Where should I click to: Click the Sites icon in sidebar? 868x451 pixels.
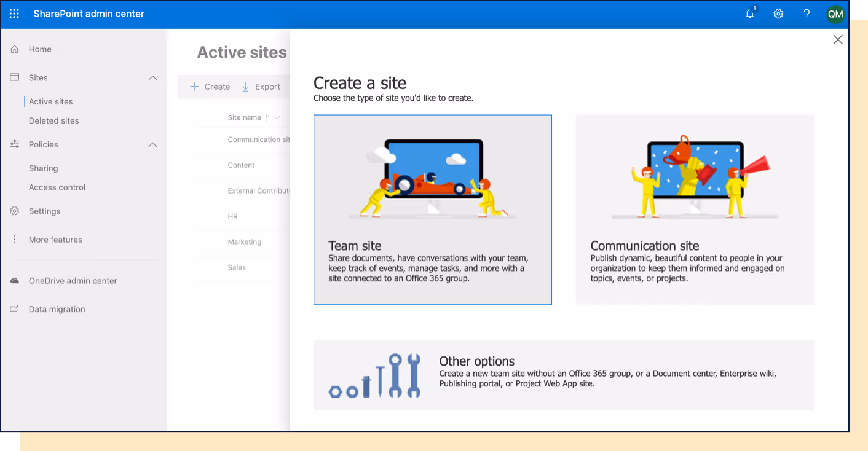(15, 77)
